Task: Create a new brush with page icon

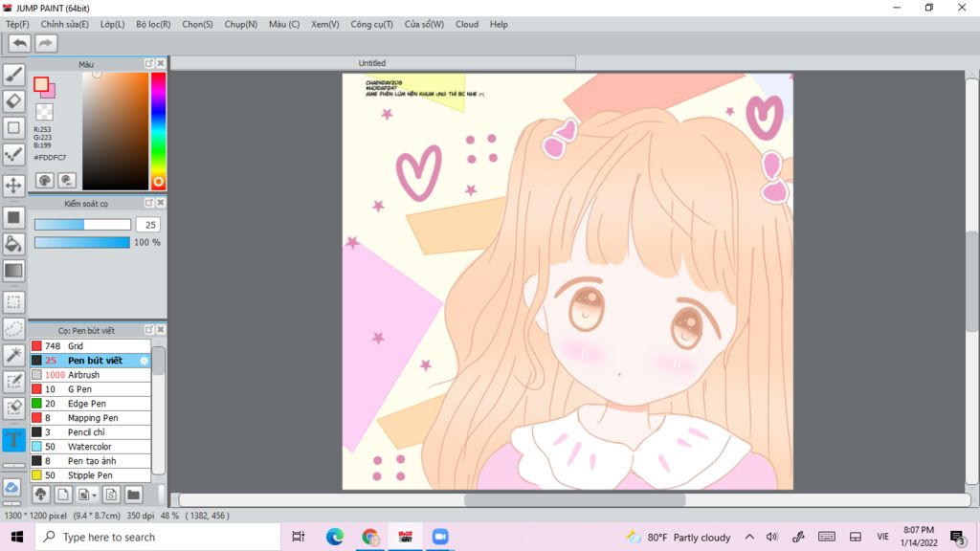Action: 62,495
